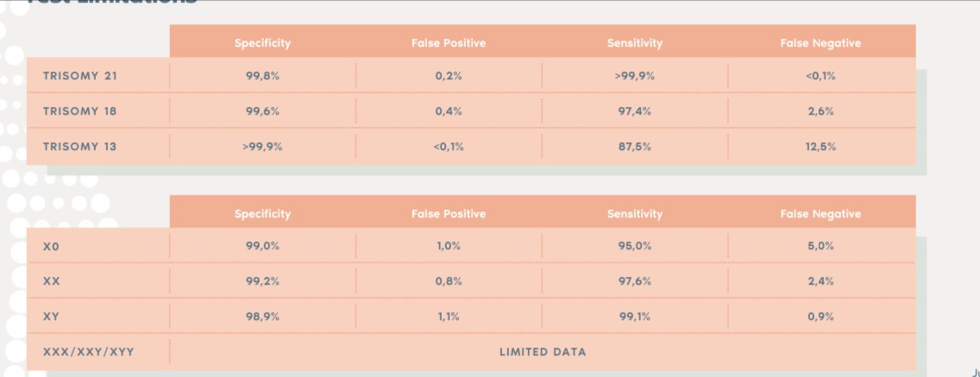The height and width of the screenshot is (377, 980).
Task: Click the 0,8% false positive value for XX
Action: 449,281
